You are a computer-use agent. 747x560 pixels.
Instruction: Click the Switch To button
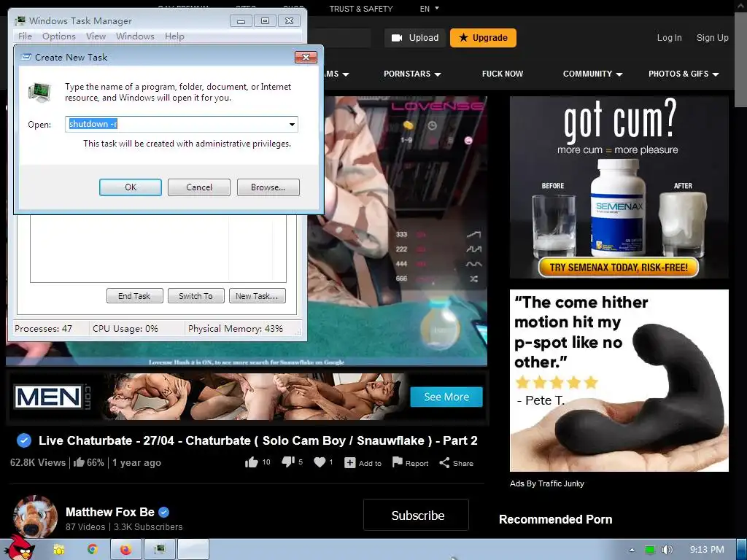[x=196, y=296]
